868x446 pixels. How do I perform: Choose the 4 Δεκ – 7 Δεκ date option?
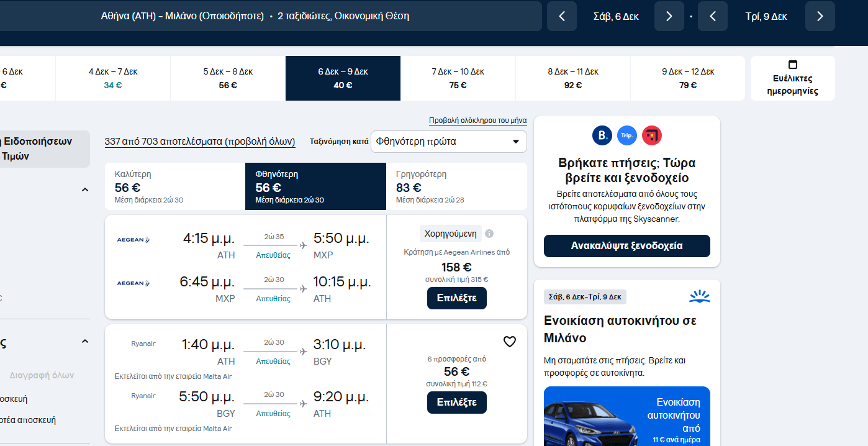click(112, 78)
